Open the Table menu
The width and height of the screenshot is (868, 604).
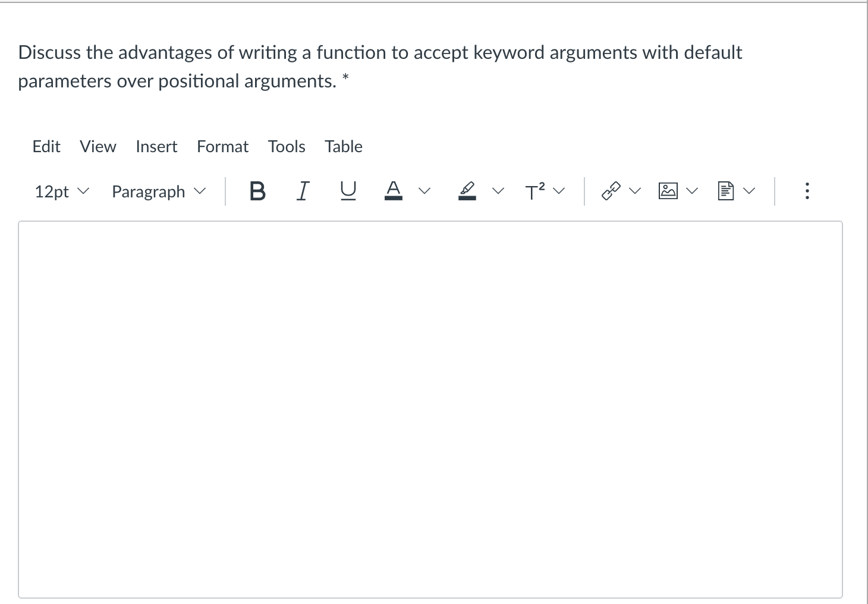point(343,146)
